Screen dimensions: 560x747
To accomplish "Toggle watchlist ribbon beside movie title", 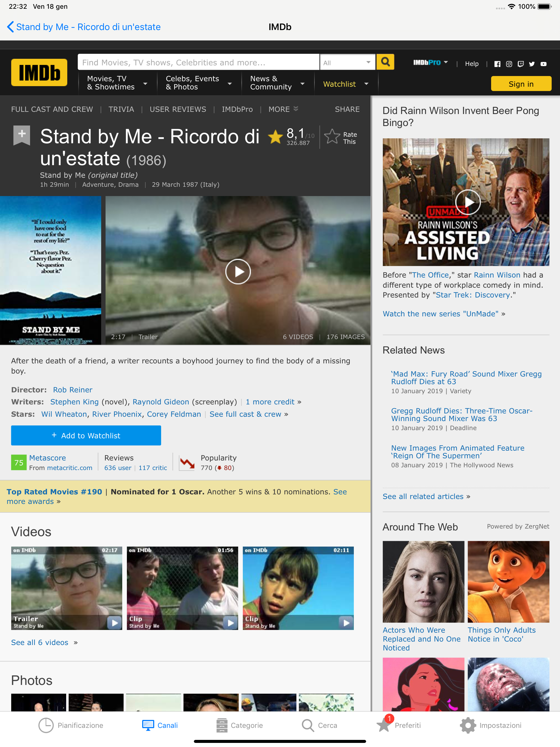I will coord(22,135).
